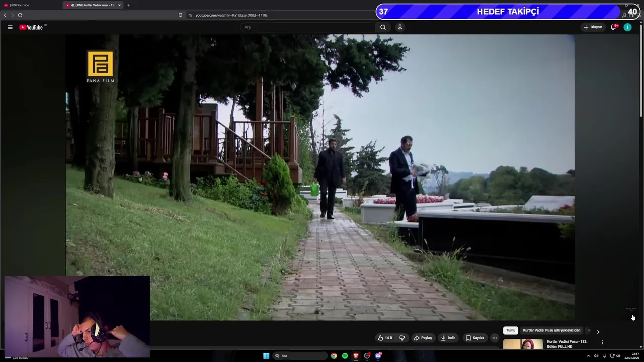Open Brave browser from the taskbar

pyautogui.click(x=356, y=356)
